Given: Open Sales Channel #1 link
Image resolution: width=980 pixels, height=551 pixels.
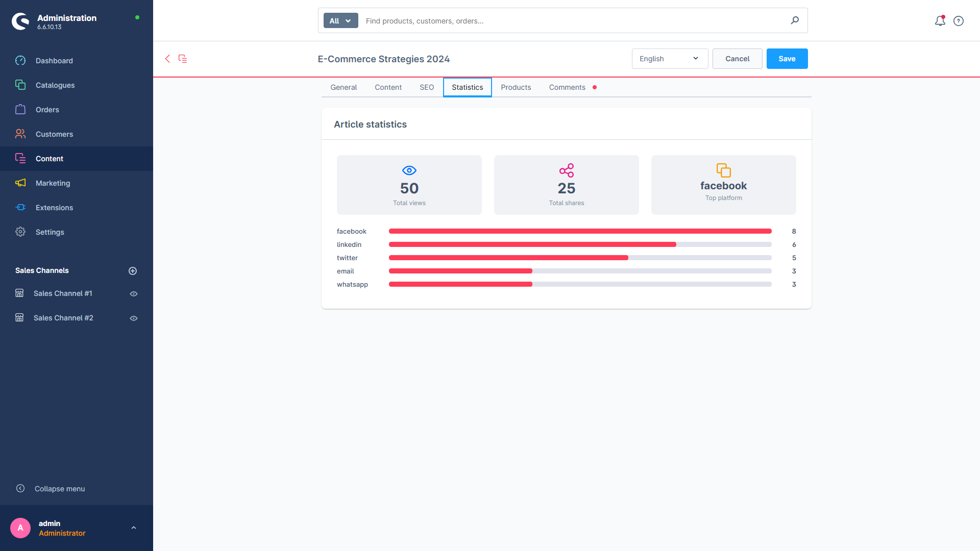Looking at the screenshot, I should pyautogui.click(x=63, y=293).
